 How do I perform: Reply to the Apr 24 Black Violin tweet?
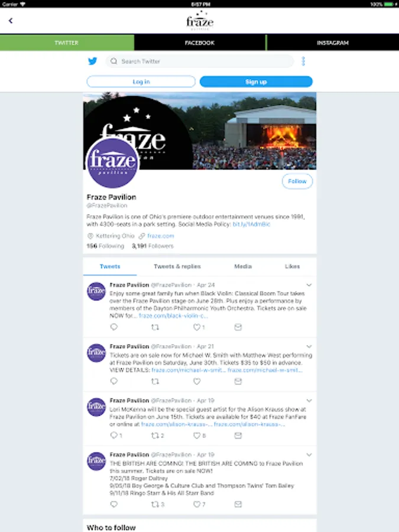[114, 327]
